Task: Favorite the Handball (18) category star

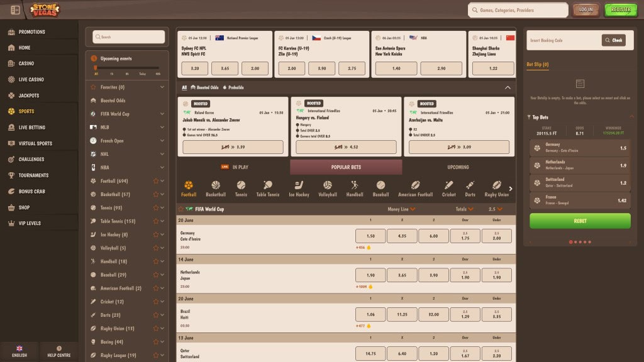Action: [x=156, y=261]
